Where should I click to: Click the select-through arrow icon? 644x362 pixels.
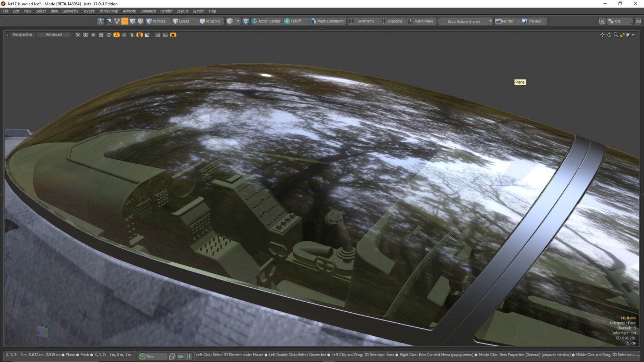[x=109, y=21]
